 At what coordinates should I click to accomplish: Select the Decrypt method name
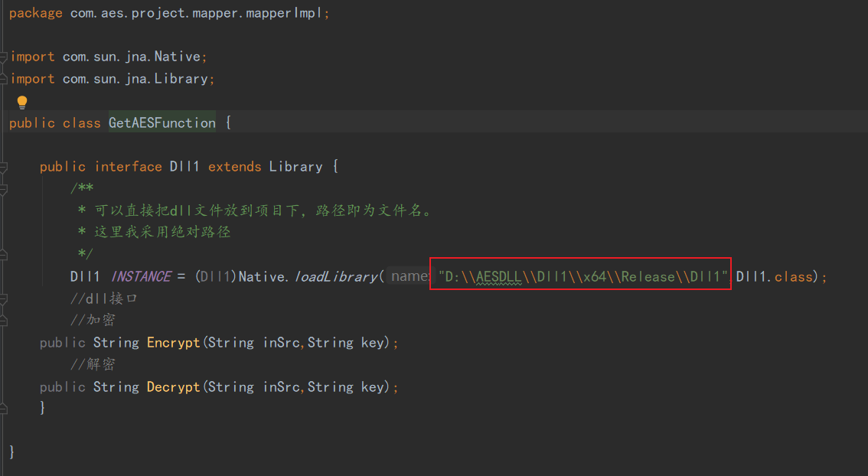173,386
